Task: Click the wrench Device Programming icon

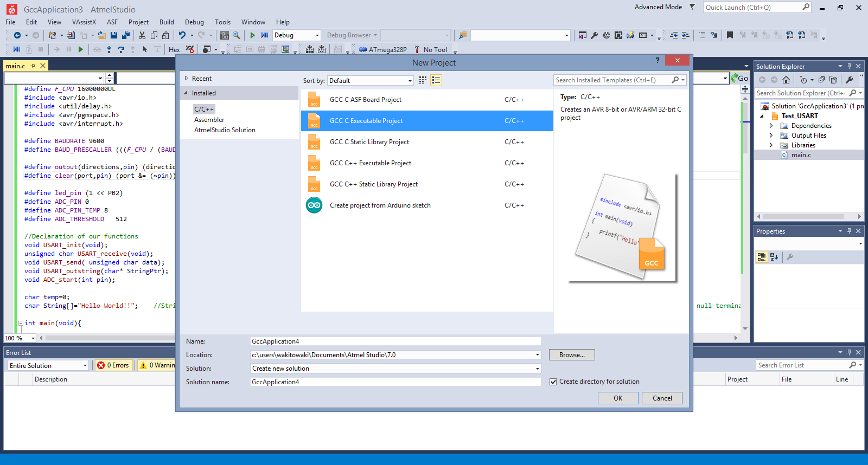Action: [x=594, y=35]
